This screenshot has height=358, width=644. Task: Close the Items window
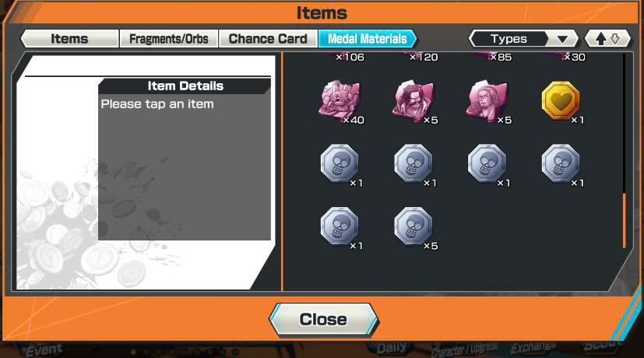tap(324, 319)
